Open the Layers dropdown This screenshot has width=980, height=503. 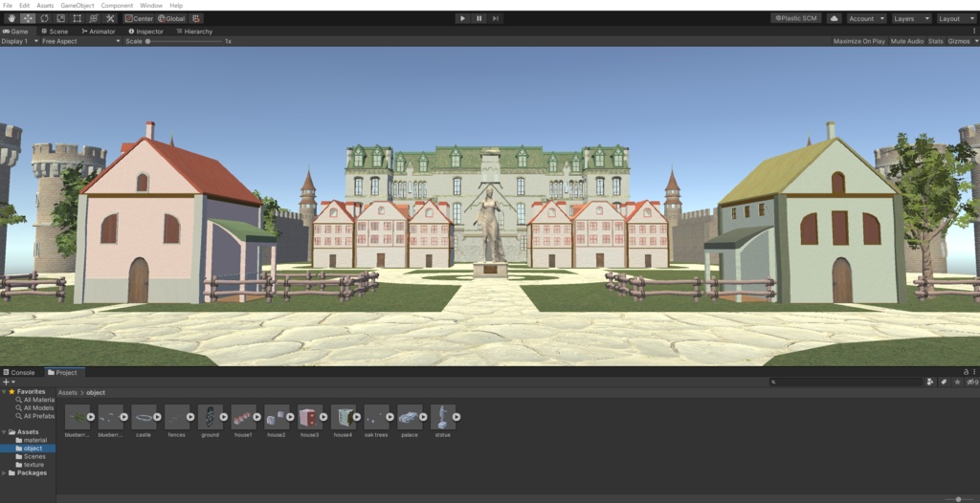[911, 19]
